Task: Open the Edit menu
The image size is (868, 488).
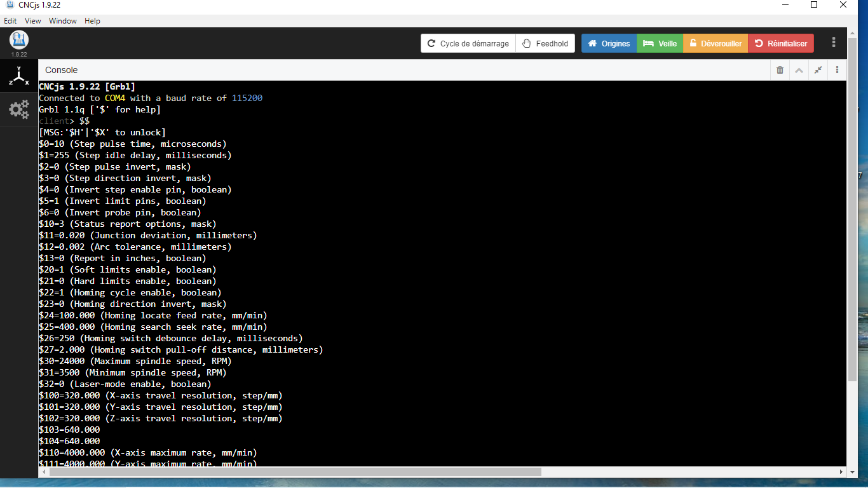Action: pyautogui.click(x=10, y=21)
